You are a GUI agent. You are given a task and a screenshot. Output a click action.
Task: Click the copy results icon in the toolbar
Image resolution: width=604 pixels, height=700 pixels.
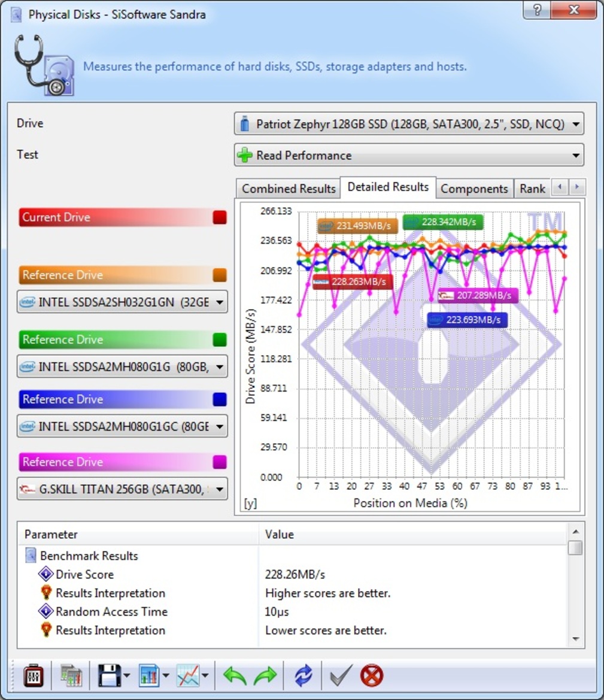71,676
